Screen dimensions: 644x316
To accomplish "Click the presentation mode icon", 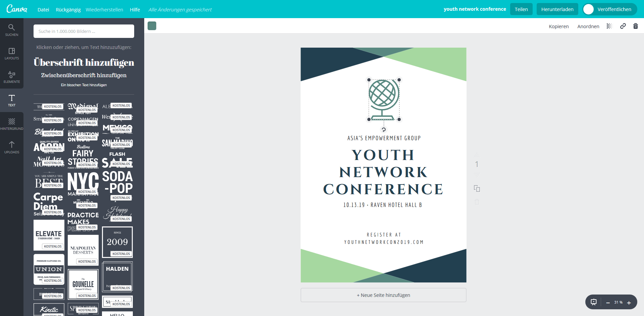I will point(594,302).
